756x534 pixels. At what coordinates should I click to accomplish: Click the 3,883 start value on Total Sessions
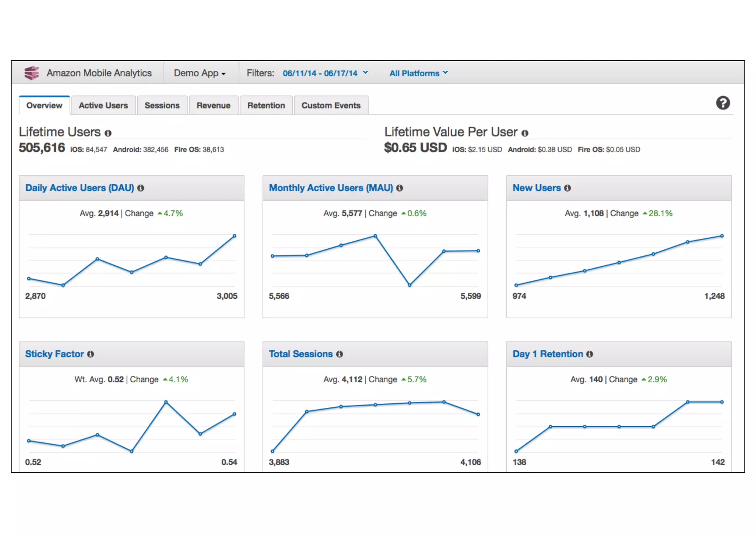pyautogui.click(x=279, y=462)
